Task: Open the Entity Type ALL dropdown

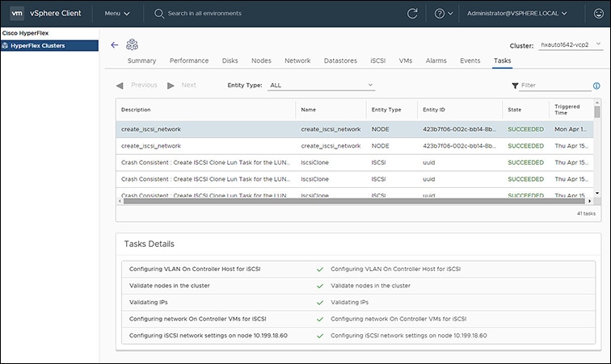Action: (321, 86)
